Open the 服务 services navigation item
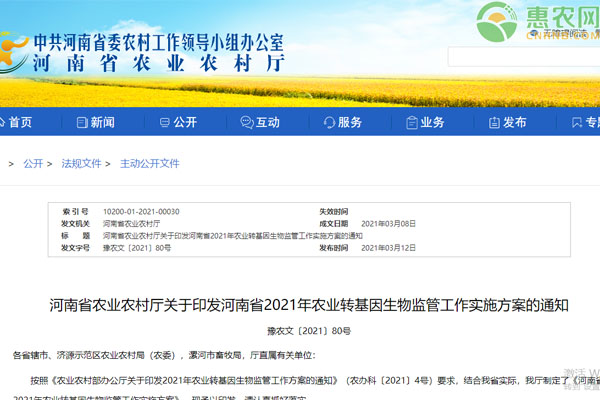 pos(343,122)
